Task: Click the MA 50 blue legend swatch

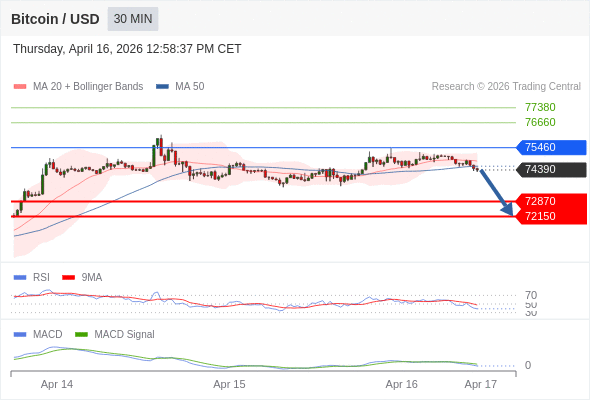Action: 162,87
